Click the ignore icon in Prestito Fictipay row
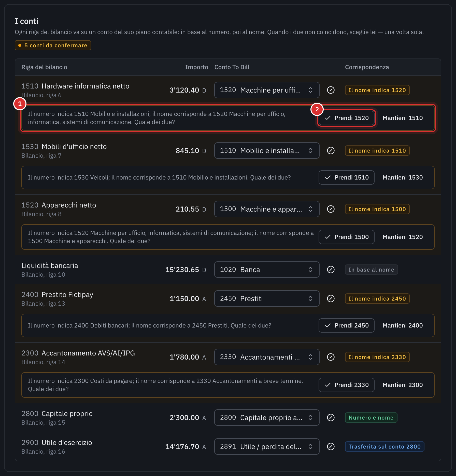 [331, 299]
